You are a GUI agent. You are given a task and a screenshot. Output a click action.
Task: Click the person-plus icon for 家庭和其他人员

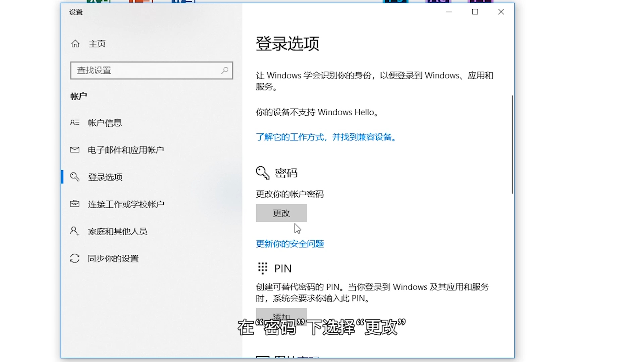point(75,231)
